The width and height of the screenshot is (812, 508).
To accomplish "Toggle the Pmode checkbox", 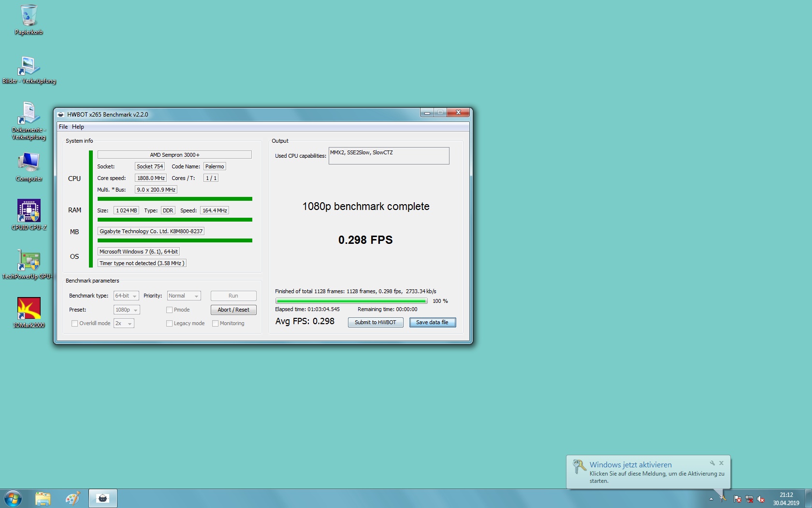I will (169, 310).
